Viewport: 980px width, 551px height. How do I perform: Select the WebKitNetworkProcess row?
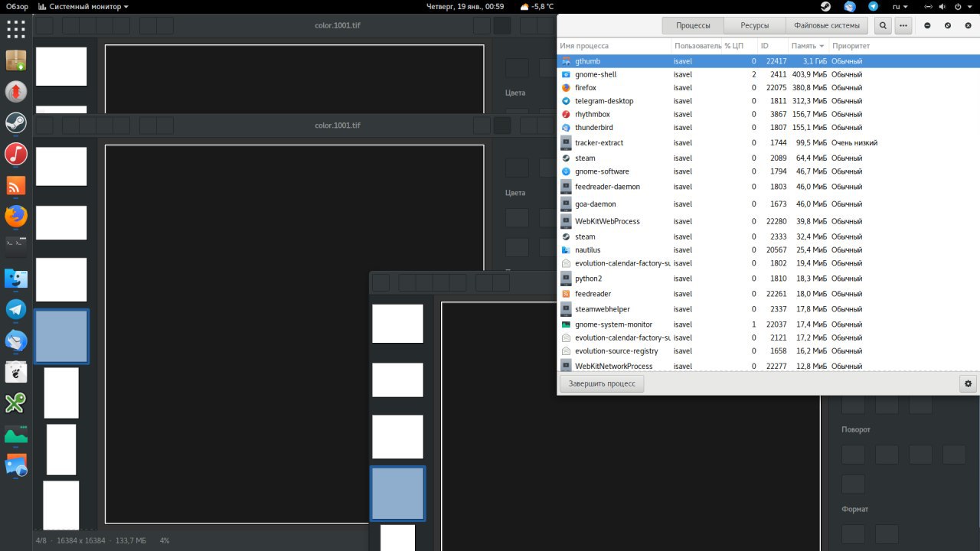768,367
